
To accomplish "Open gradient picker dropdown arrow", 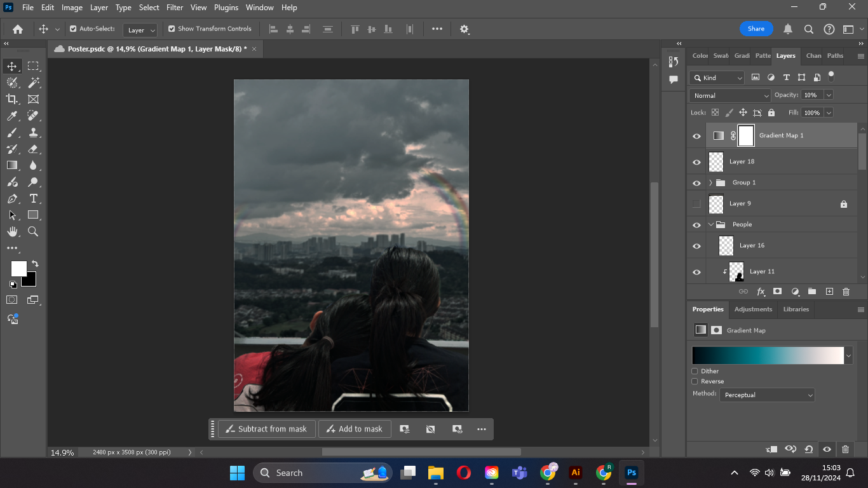I will coord(848,356).
